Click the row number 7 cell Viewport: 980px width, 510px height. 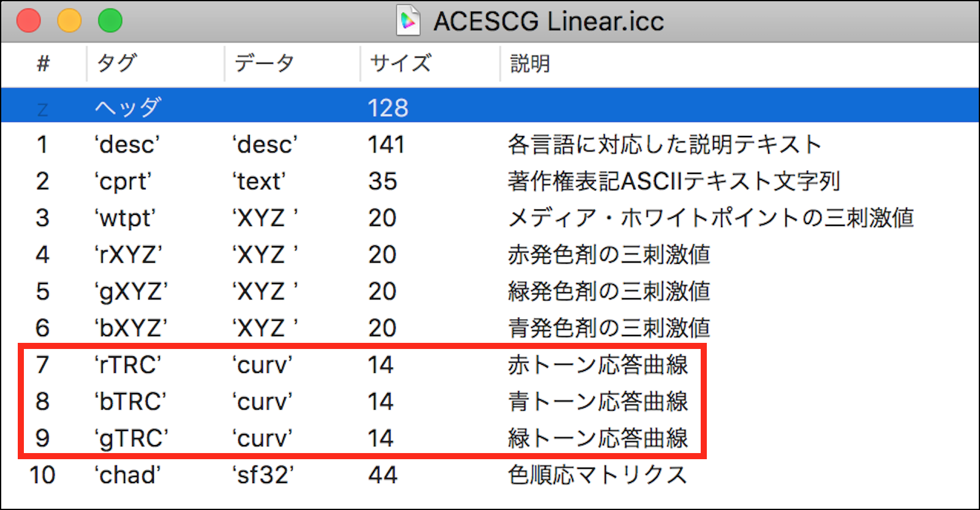[x=42, y=365]
